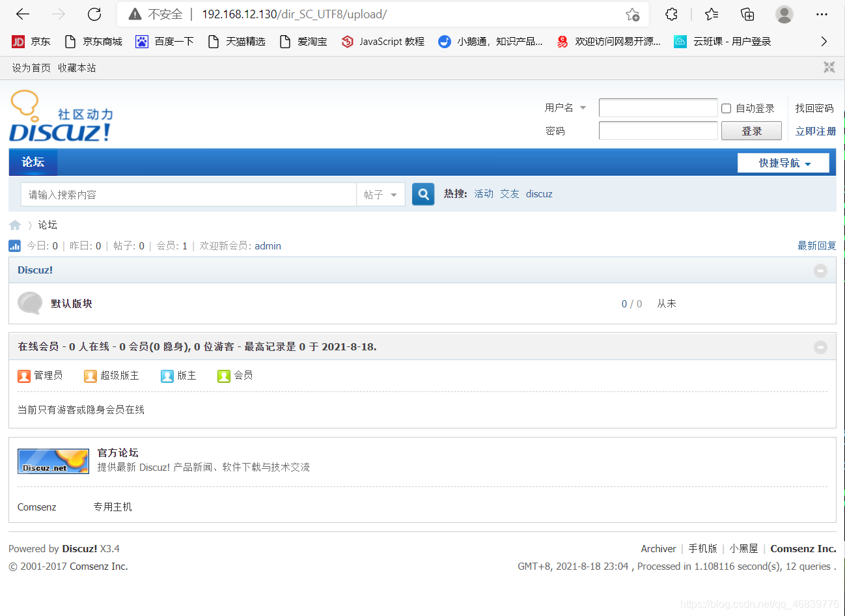
Task: Click the 超级版主 legend icon
Action: [x=90, y=376]
